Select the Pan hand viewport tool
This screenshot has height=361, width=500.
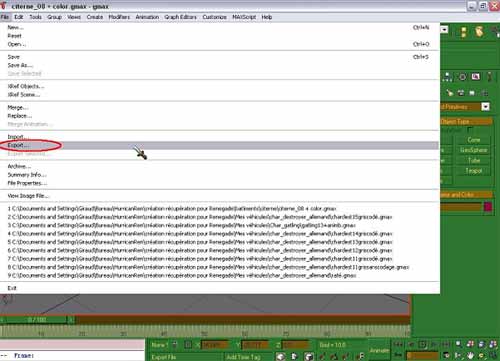(x=470, y=356)
